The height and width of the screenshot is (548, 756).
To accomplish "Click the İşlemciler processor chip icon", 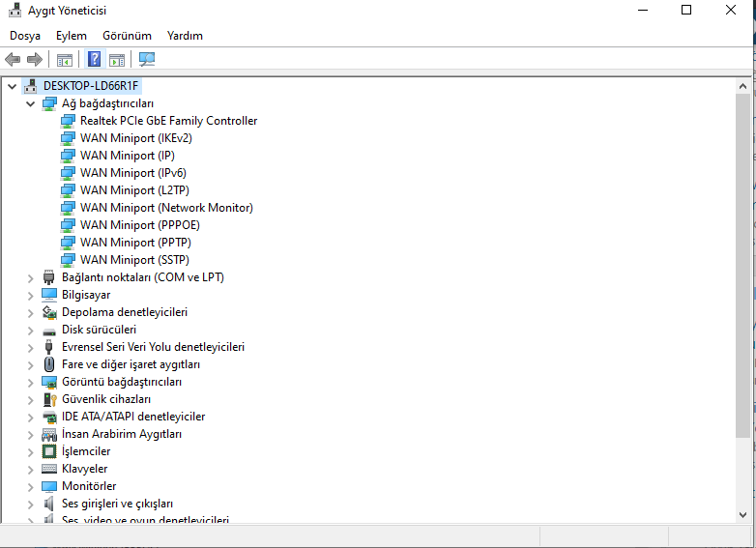I will [49, 451].
